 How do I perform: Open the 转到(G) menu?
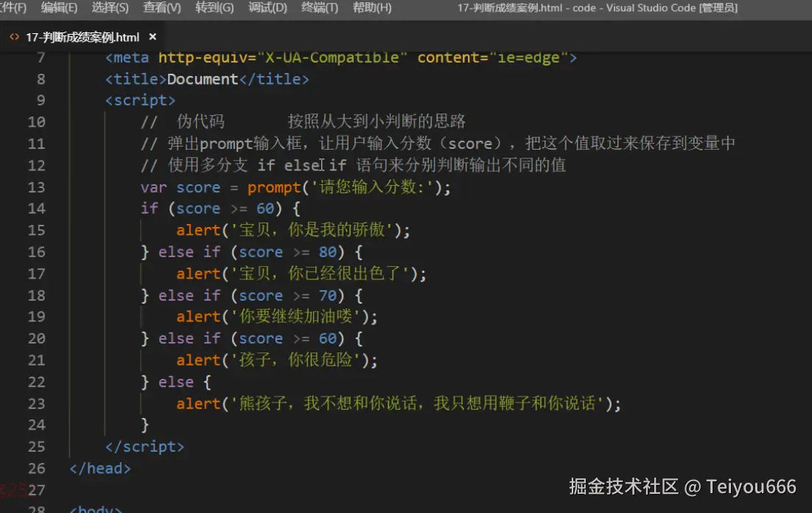point(214,8)
